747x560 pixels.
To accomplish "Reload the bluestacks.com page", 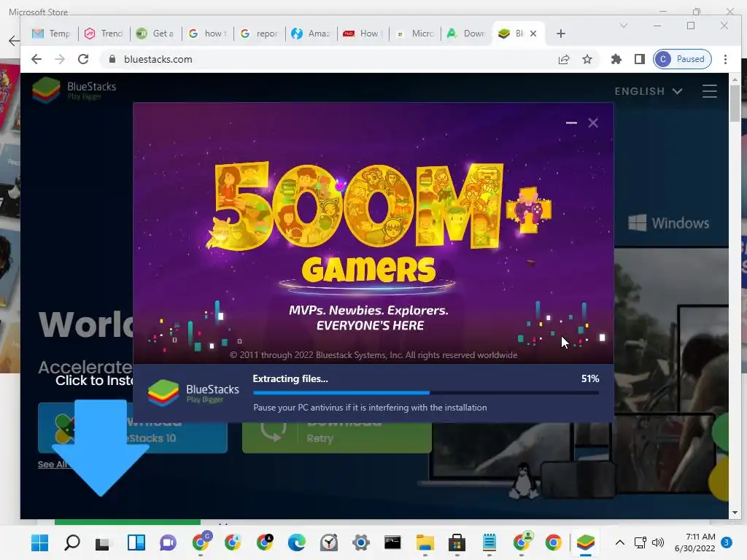I will point(83,59).
